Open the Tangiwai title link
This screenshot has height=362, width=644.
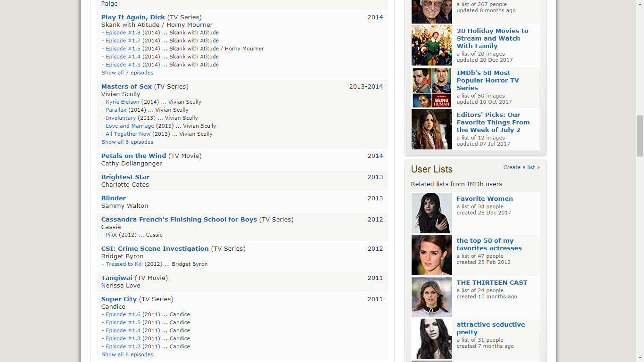[117, 278]
